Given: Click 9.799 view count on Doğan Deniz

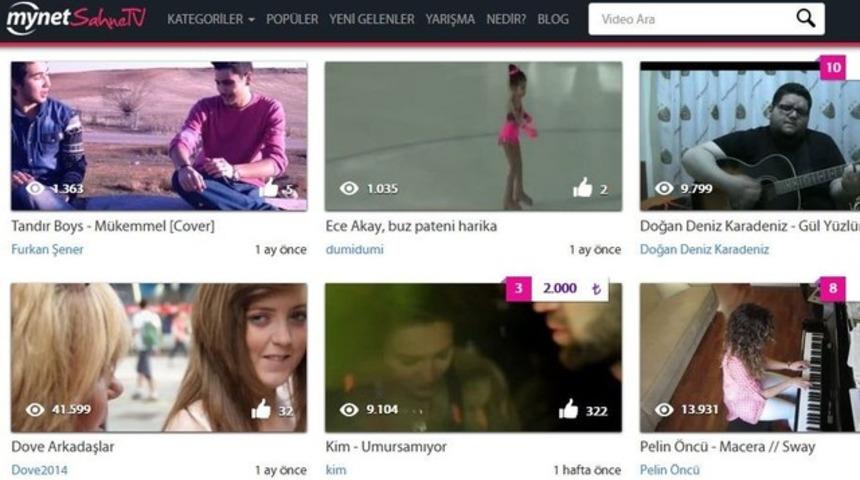Looking at the screenshot, I should click(697, 189).
